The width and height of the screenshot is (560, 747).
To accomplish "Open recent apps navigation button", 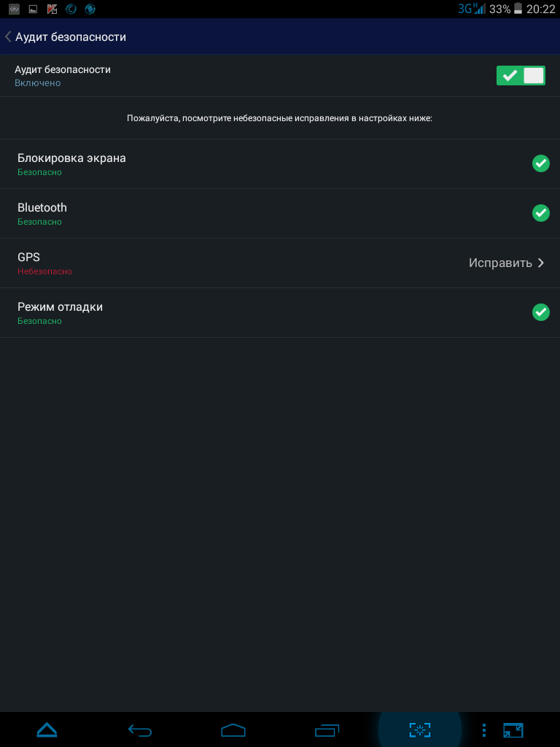I will point(327,729).
